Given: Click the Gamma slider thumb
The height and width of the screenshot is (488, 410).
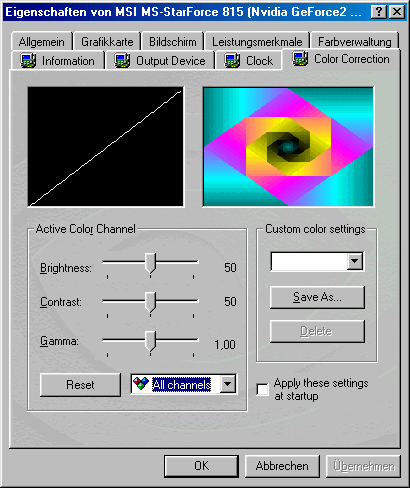Looking at the screenshot, I should (151, 342).
